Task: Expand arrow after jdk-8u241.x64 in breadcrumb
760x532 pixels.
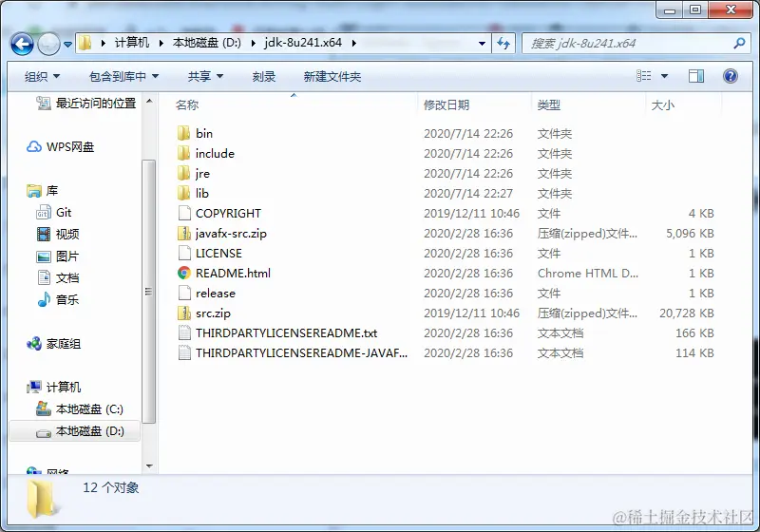Action: (x=353, y=43)
